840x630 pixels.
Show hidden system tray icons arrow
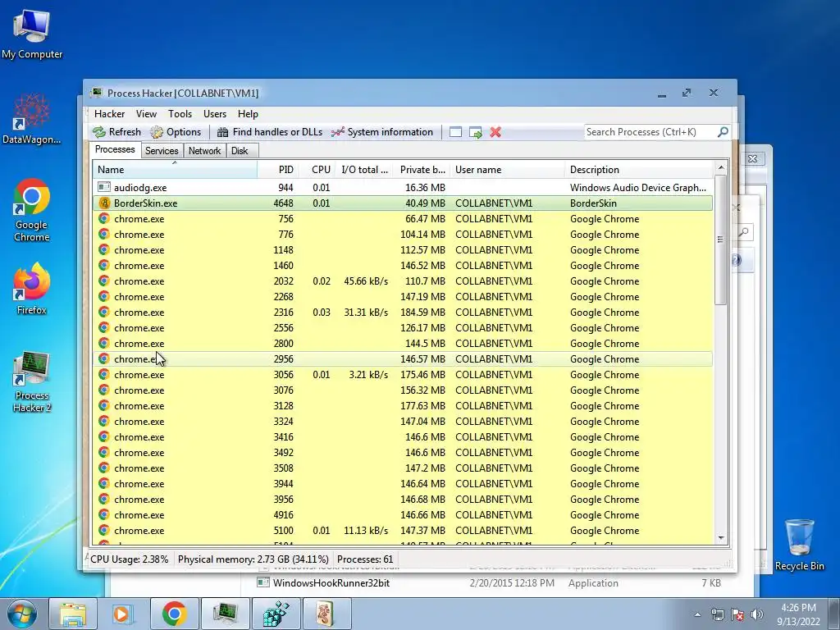click(x=697, y=615)
